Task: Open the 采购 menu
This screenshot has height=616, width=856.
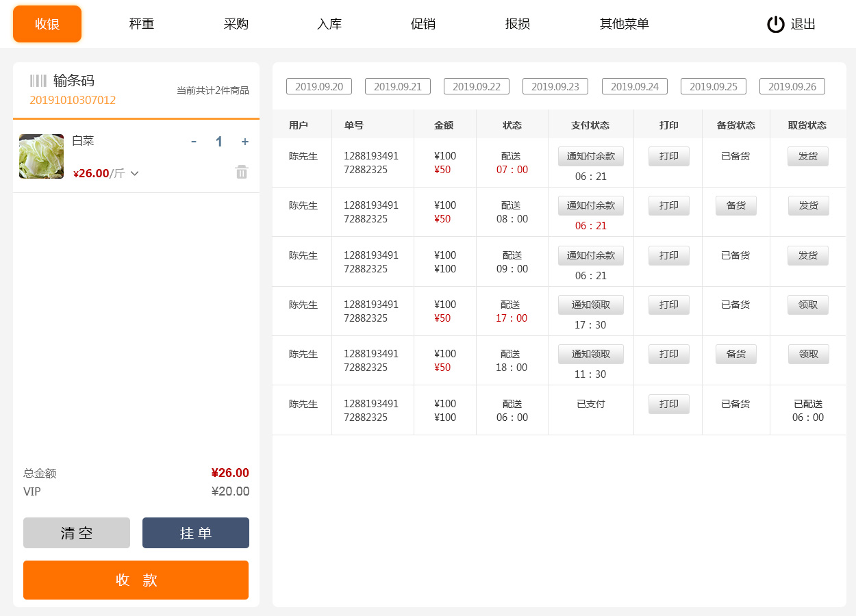Action: 236,24
